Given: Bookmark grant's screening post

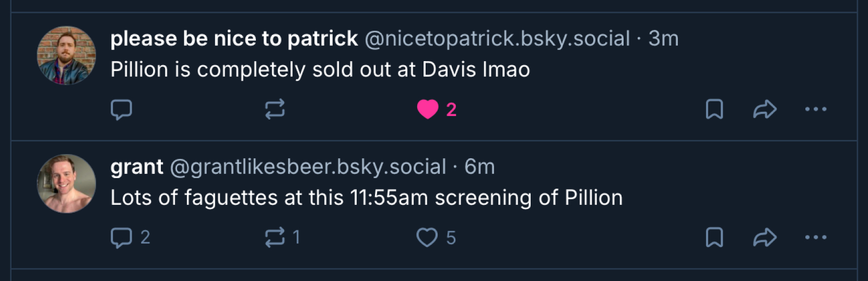Looking at the screenshot, I should pos(714,237).
